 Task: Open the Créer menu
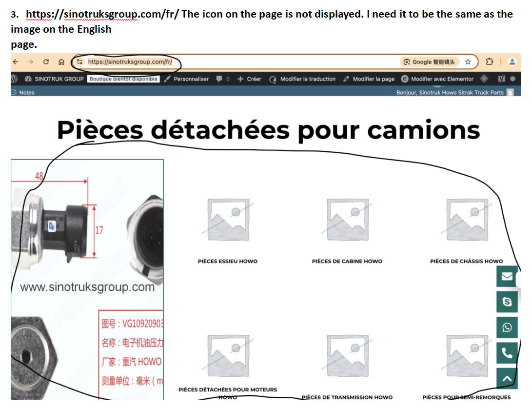(x=249, y=79)
